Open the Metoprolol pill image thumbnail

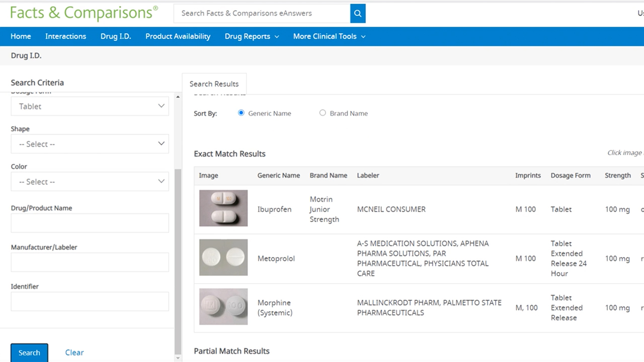223,257
